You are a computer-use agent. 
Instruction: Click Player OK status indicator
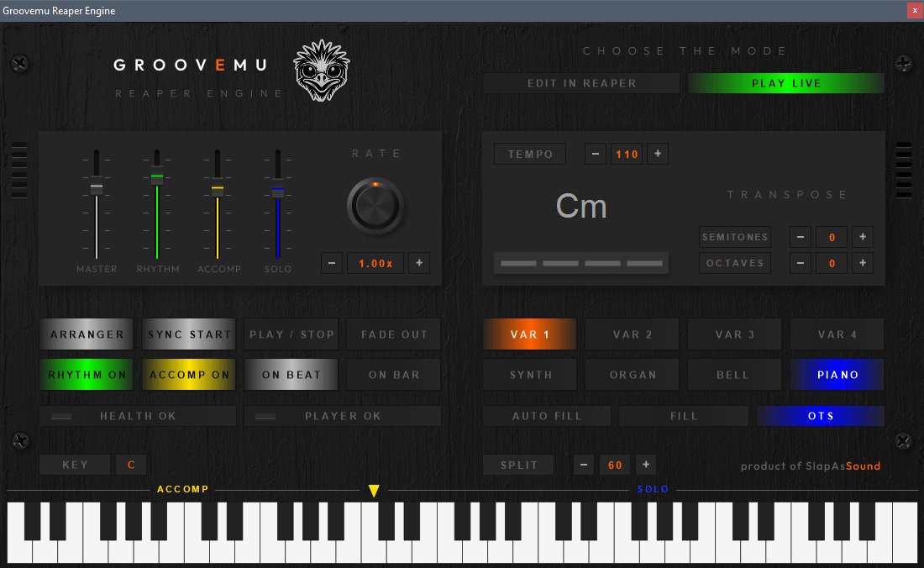pos(343,416)
